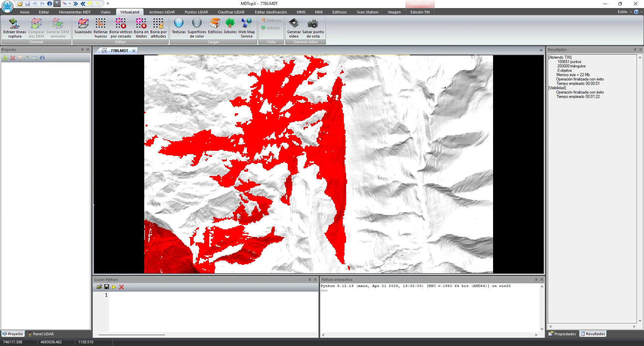Click green plus icon in Proyecto panel
Image resolution: width=644 pixels, height=346 pixels.
point(5,58)
